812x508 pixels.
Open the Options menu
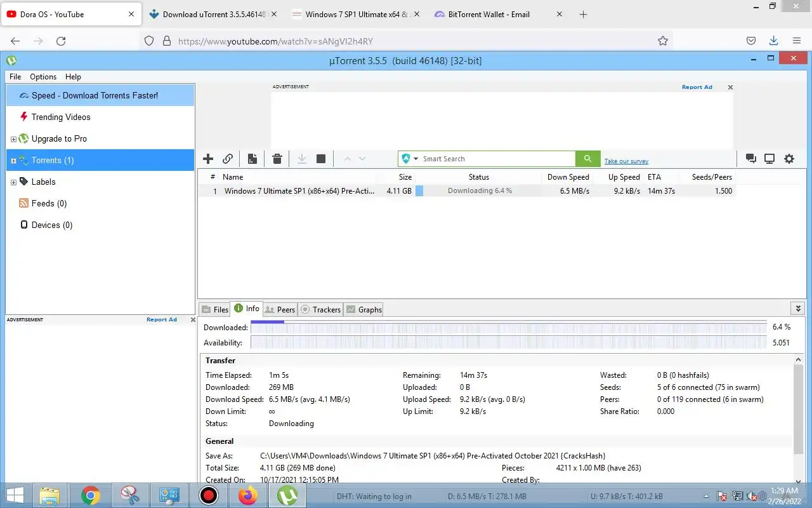(x=43, y=76)
